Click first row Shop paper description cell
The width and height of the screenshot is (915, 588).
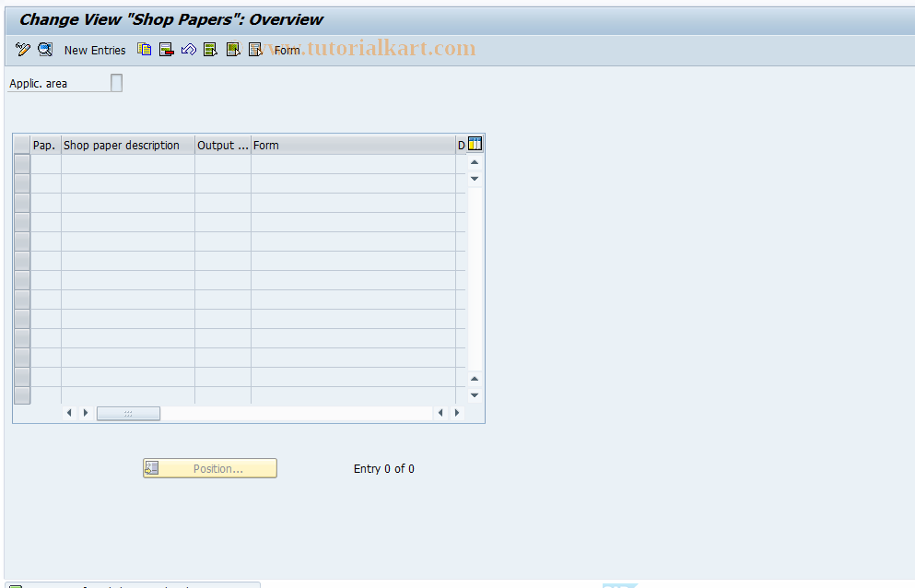[x=128, y=164]
